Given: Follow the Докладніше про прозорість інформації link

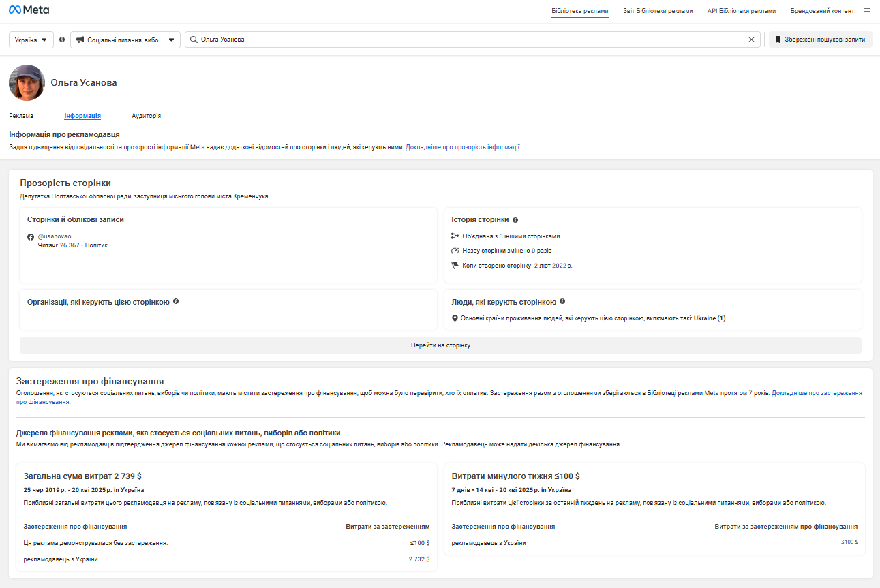Looking at the screenshot, I should click(x=463, y=146).
